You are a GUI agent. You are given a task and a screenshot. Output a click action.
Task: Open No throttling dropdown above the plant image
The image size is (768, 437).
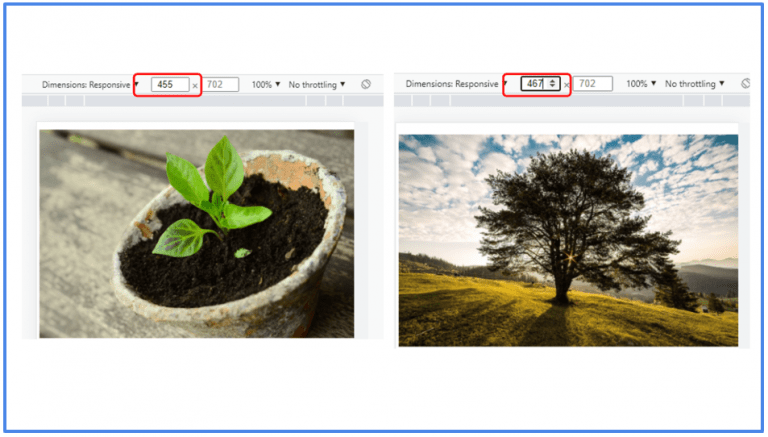pyautogui.click(x=316, y=85)
